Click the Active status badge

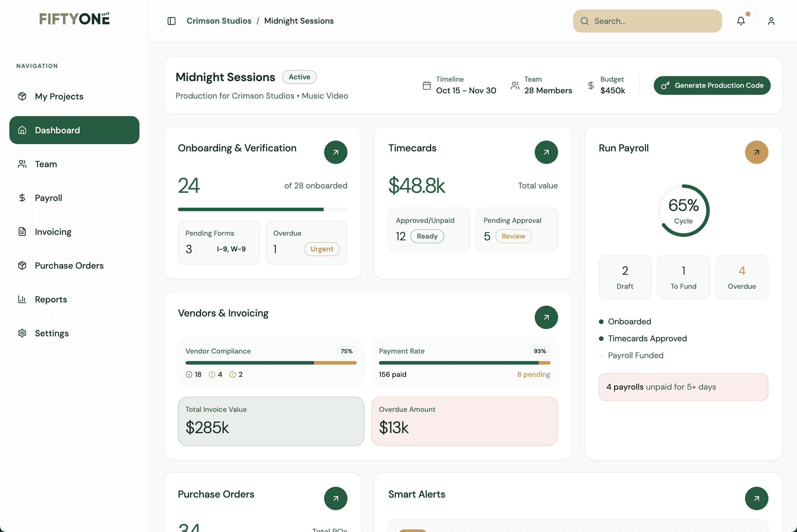(x=299, y=77)
